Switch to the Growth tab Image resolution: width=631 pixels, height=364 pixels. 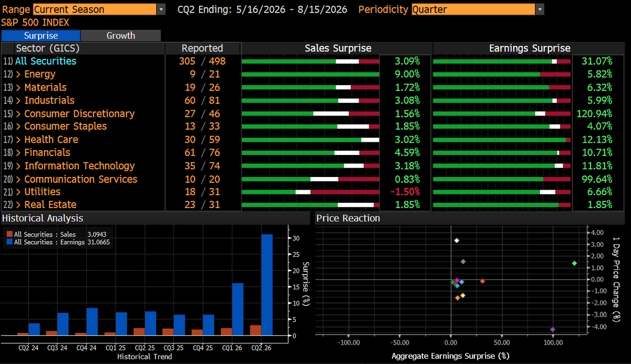121,36
